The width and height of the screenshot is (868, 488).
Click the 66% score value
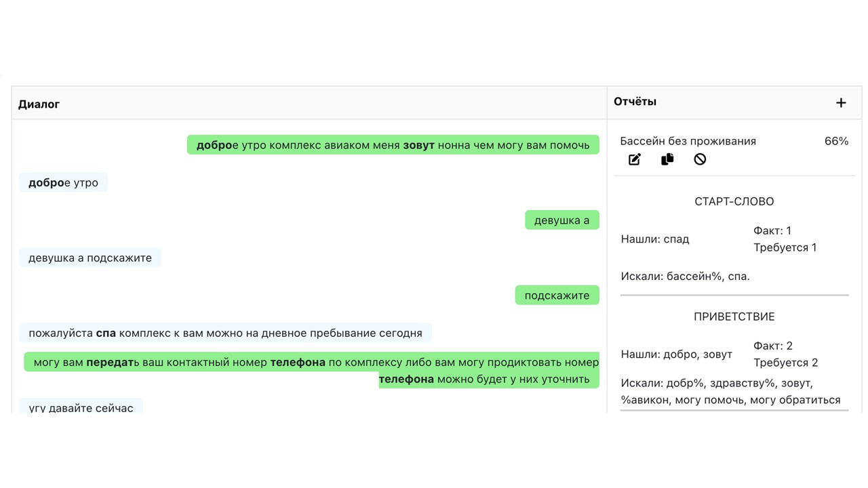836,141
